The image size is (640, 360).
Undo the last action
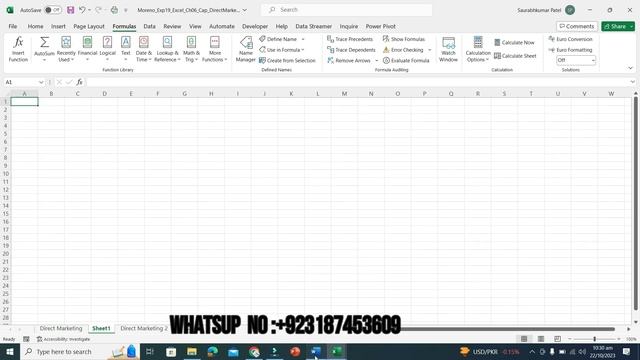82,10
